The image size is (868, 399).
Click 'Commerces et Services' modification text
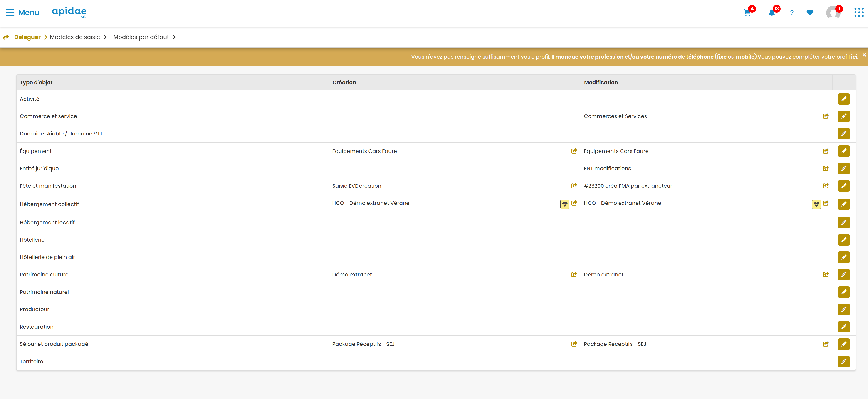[x=615, y=116]
